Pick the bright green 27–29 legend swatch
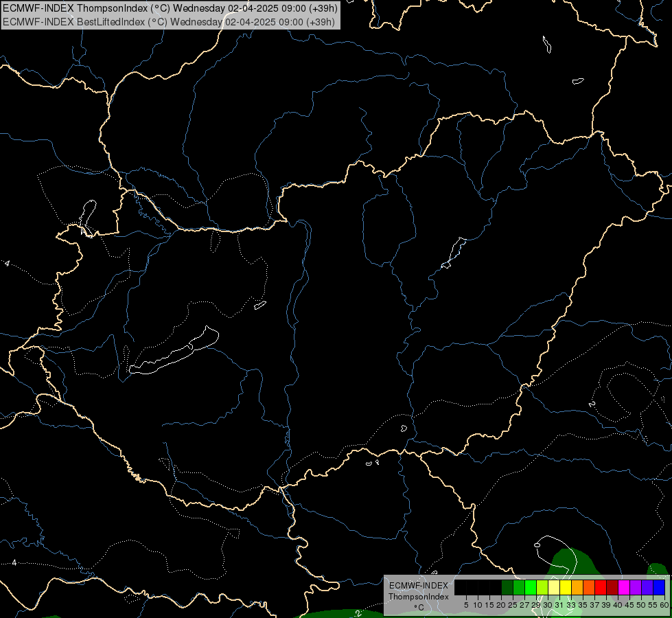Viewport: 672px width, 618px height. point(531,587)
